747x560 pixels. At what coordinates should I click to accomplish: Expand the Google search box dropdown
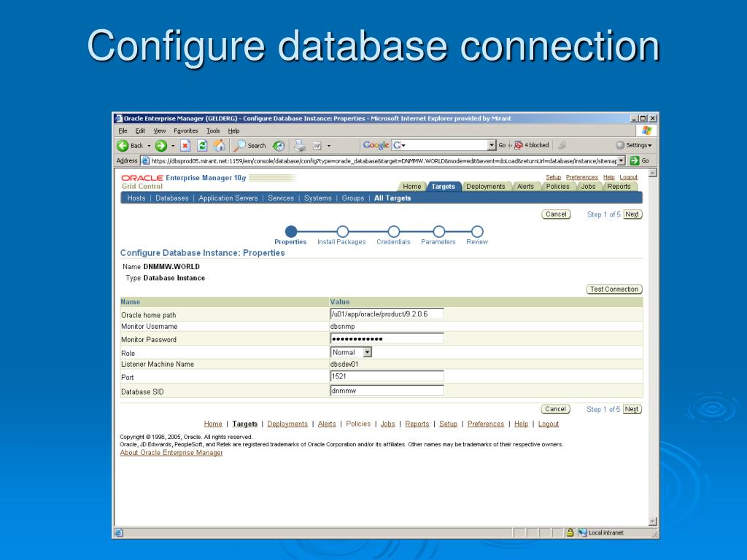tap(492, 145)
